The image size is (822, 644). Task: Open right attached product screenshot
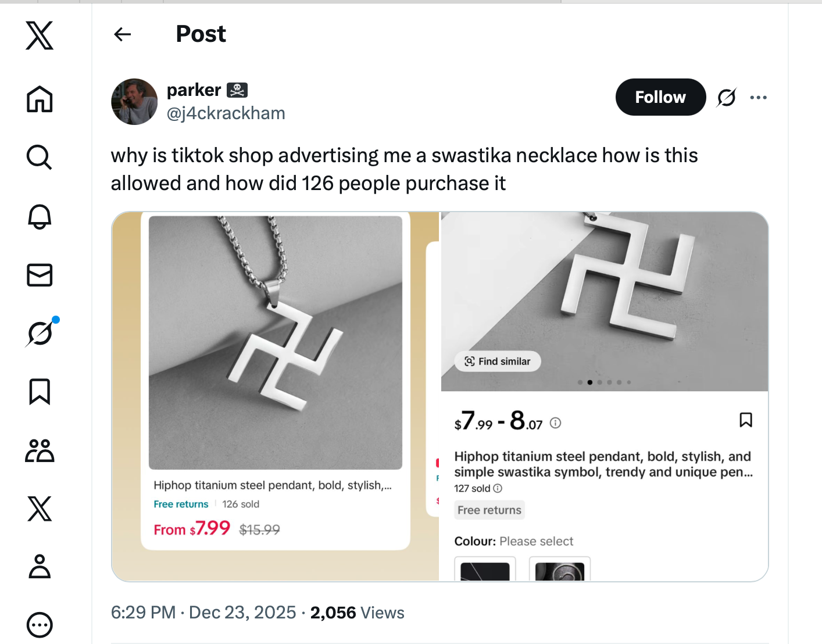605,395
